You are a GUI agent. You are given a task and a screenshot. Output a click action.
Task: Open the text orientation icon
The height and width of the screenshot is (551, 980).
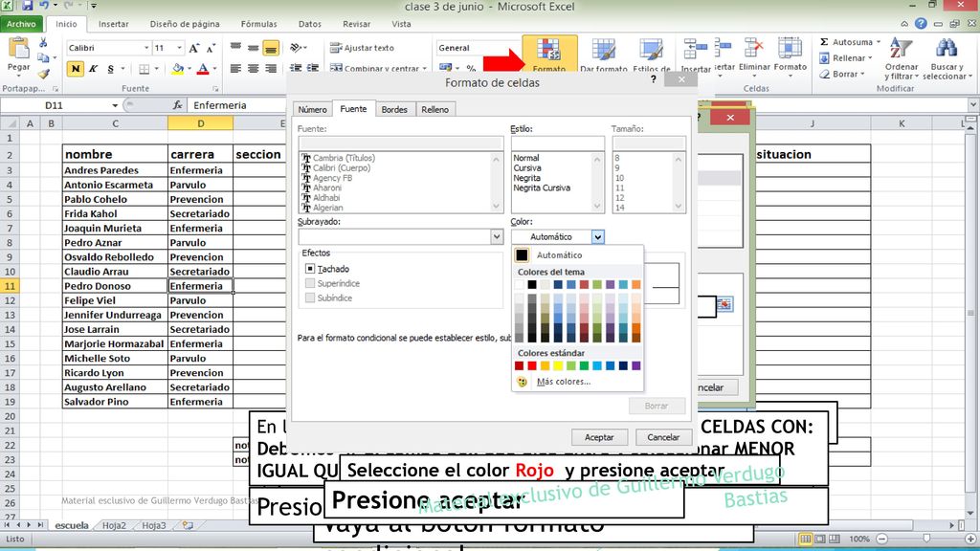pos(297,48)
